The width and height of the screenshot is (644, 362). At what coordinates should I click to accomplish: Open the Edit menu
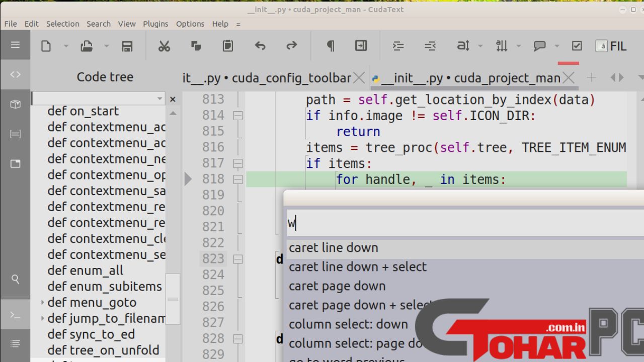coord(31,24)
